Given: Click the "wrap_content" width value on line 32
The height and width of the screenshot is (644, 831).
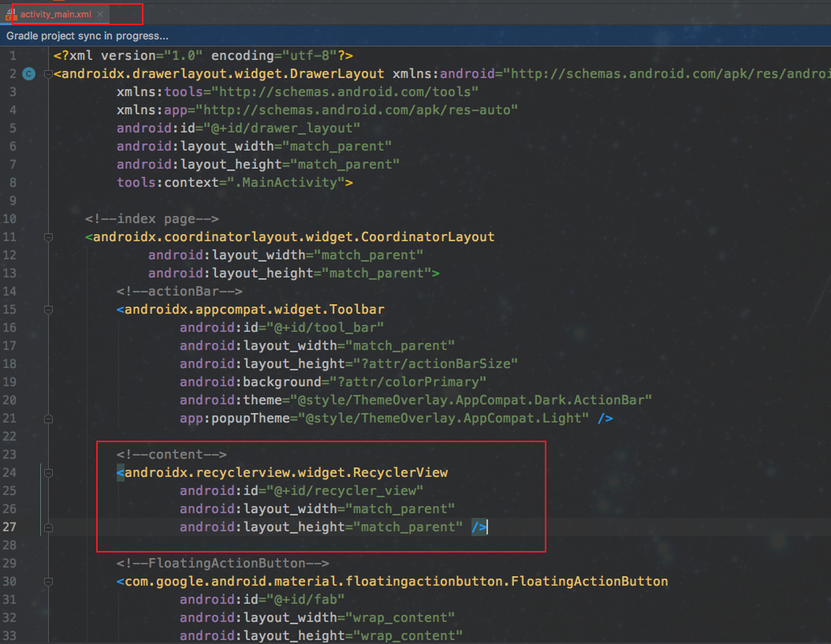Looking at the screenshot, I should pyautogui.click(x=401, y=618).
